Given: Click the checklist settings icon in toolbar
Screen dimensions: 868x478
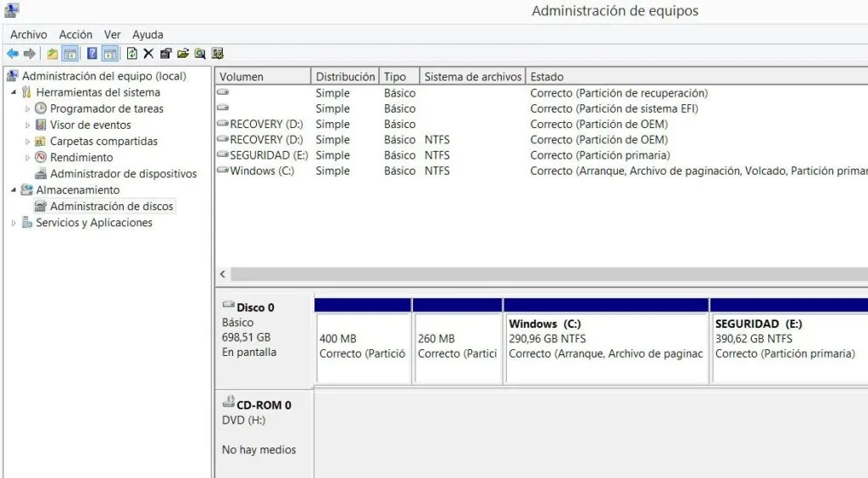Looking at the screenshot, I should (x=218, y=53).
